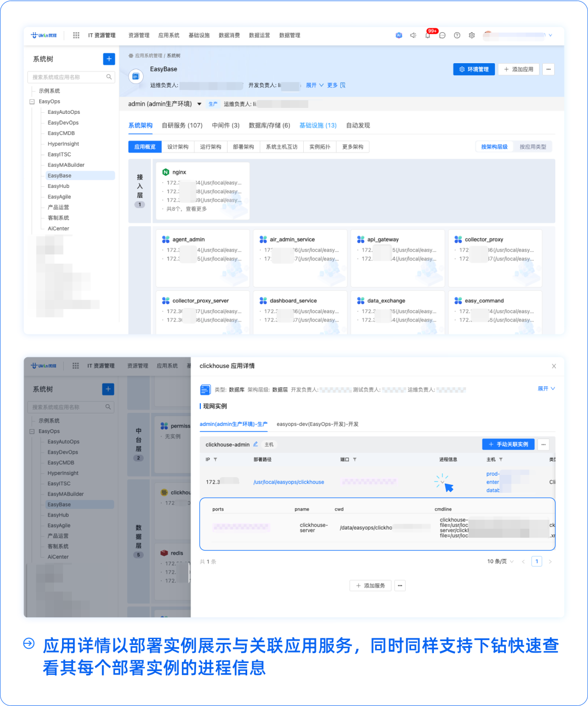Select the 实例拓扑 sub-tab
Viewport: 588px width, 706px height.
[x=320, y=147]
